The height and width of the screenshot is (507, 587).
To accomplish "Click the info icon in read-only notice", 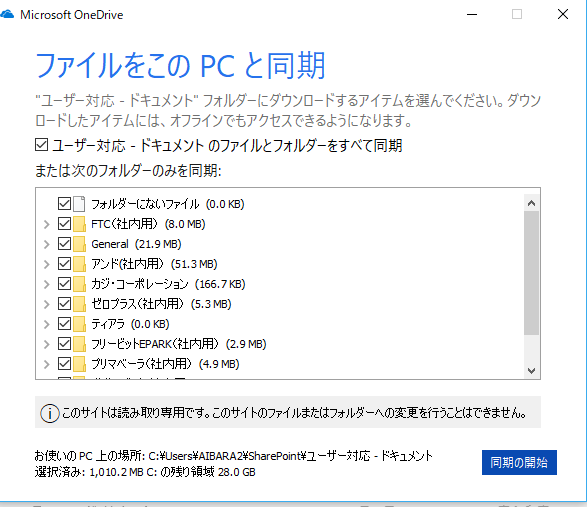I will tap(49, 413).
